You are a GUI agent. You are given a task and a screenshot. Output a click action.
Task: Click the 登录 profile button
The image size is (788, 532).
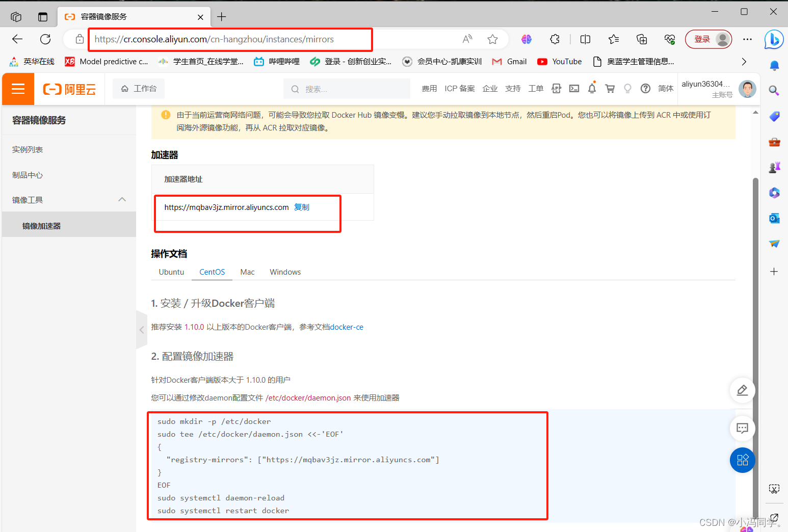(x=708, y=39)
